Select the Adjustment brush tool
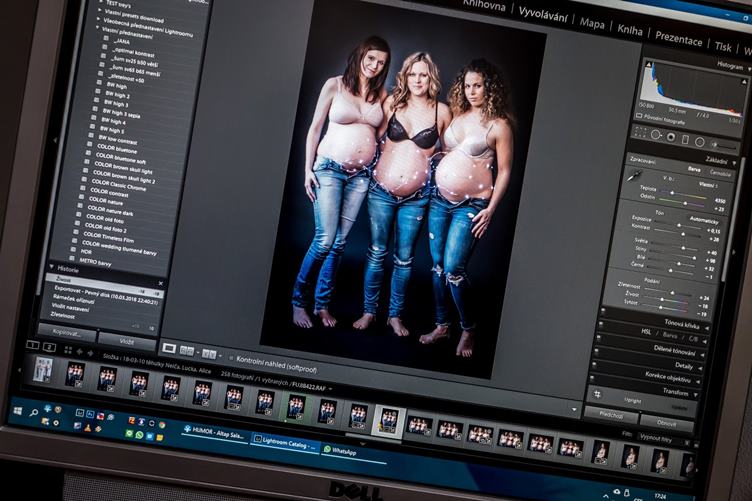Viewport: 752px width, 501px height. pyautogui.click(x=723, y=144)
